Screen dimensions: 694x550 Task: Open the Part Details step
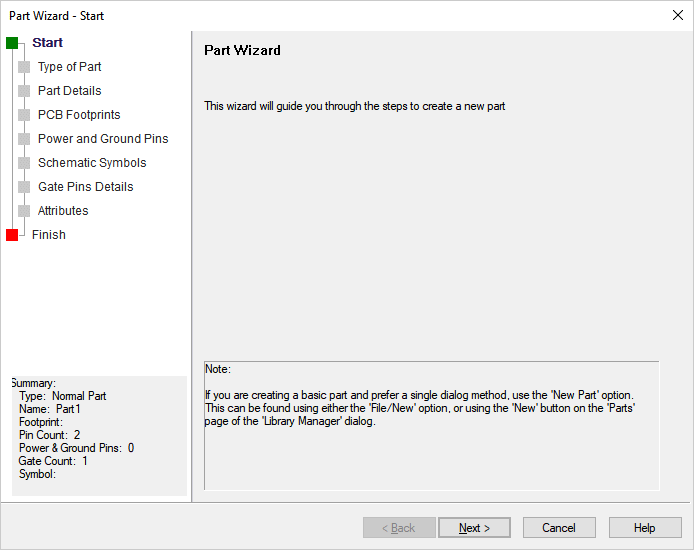(69, 91)
